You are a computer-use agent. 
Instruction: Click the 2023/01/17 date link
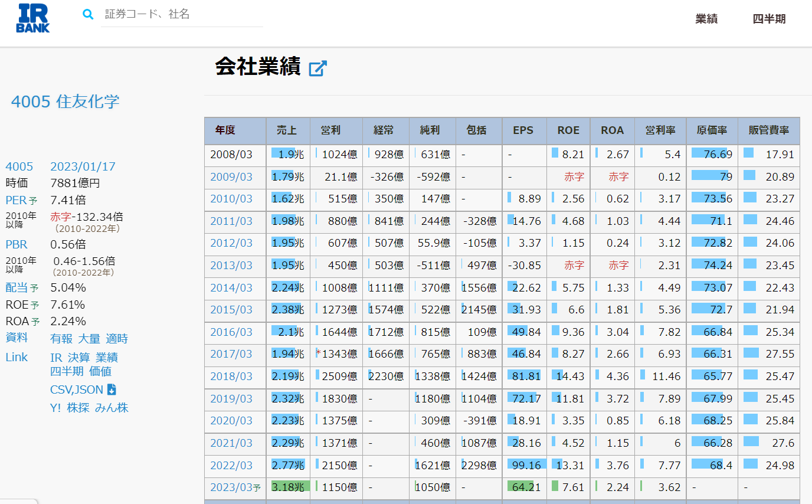tap(83, 166)
